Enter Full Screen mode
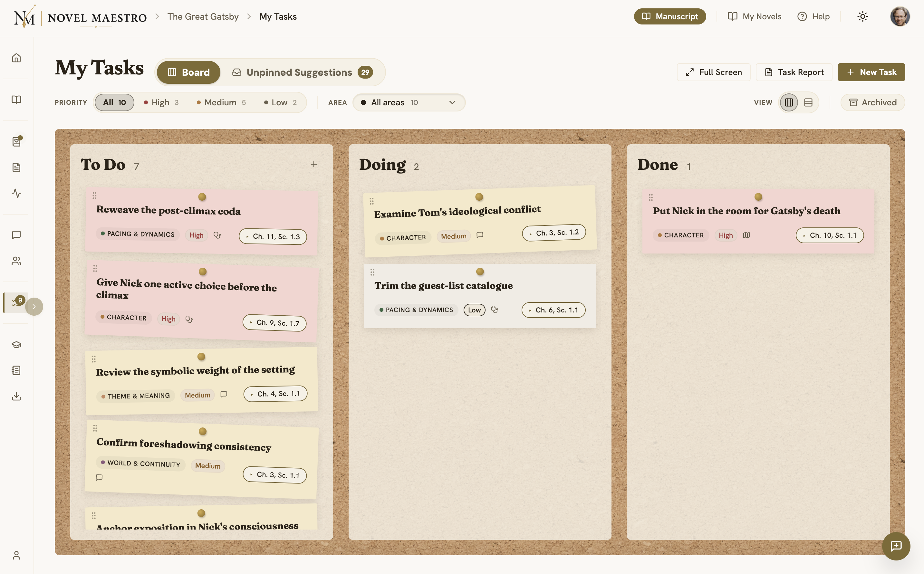The image size is (924, 574). (714, 72)
